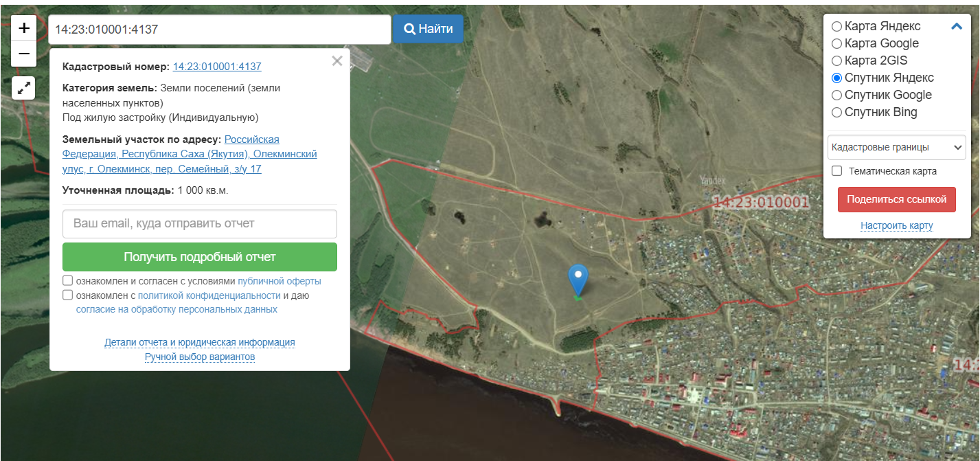Check the публичной оферты agreement checkbox
Image resolution: width=980 pixels, height=461 pixels.
click(x=67, y=280)
